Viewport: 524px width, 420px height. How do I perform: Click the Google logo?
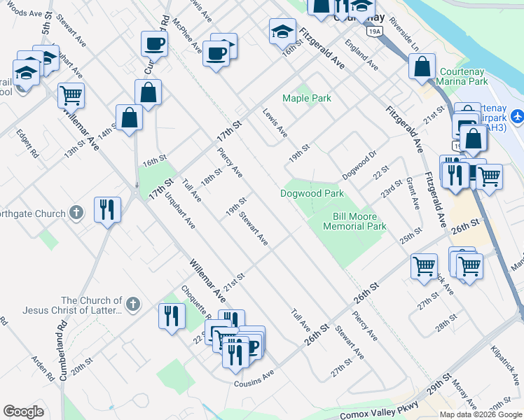23,412
